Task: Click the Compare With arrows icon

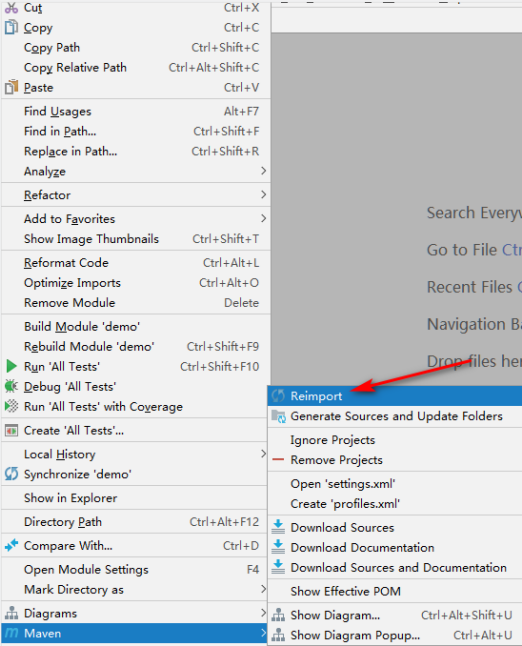Action: point(11,545)
